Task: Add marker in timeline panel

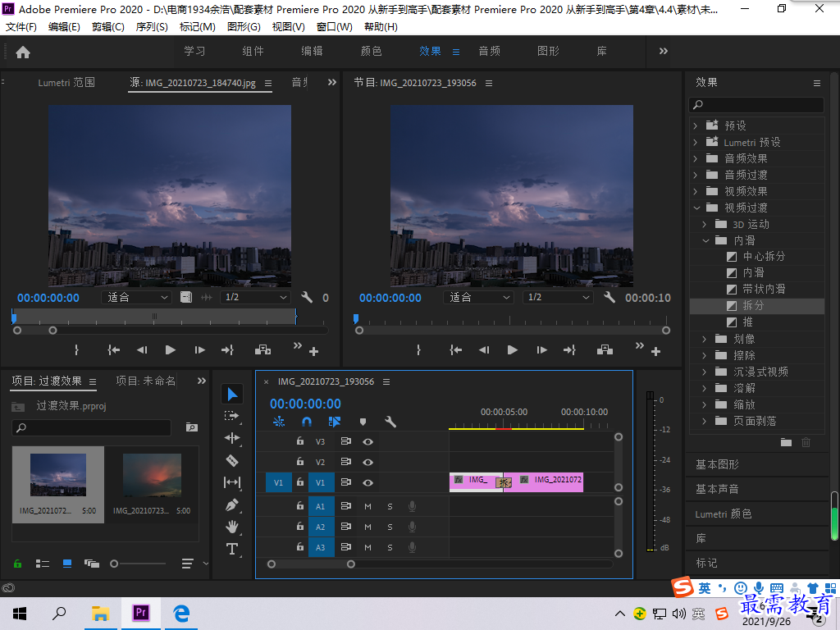Action: [363, 422]
